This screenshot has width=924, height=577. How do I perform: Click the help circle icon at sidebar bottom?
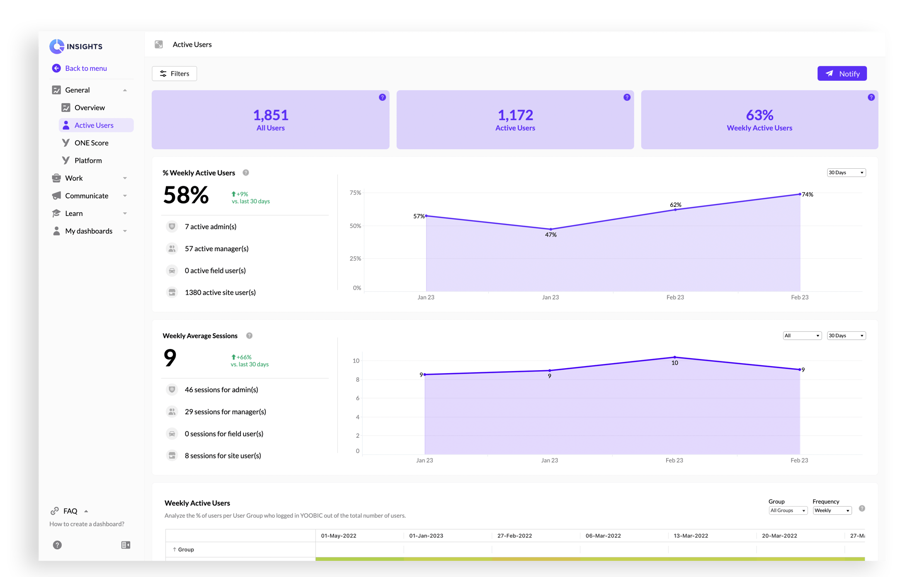point(57,545)
